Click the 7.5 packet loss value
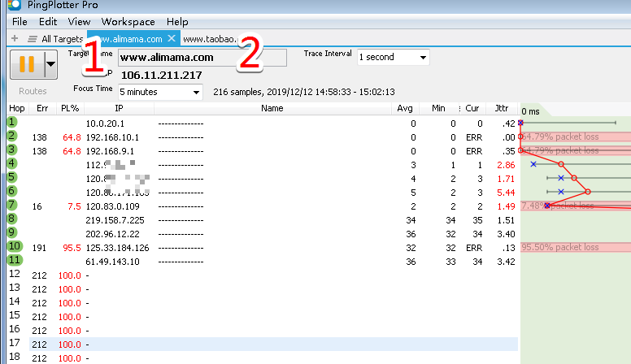 pyautogui.click(x=74, y=206)
